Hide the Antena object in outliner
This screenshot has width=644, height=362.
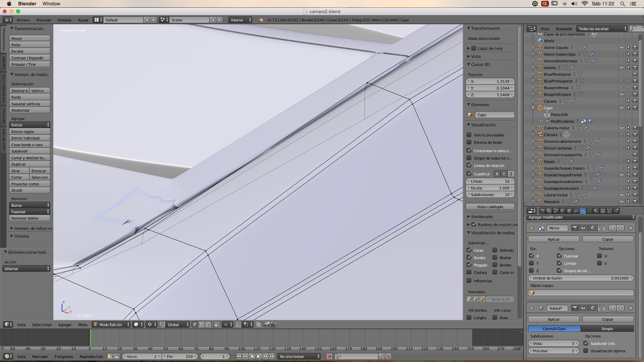[x=622, y=67]
